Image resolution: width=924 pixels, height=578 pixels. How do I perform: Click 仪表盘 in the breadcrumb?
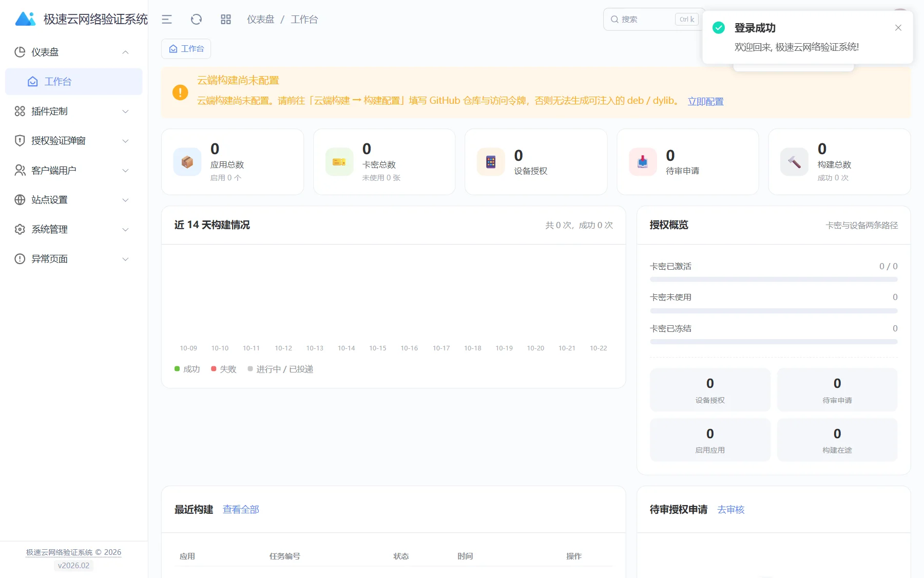point(261,20)
